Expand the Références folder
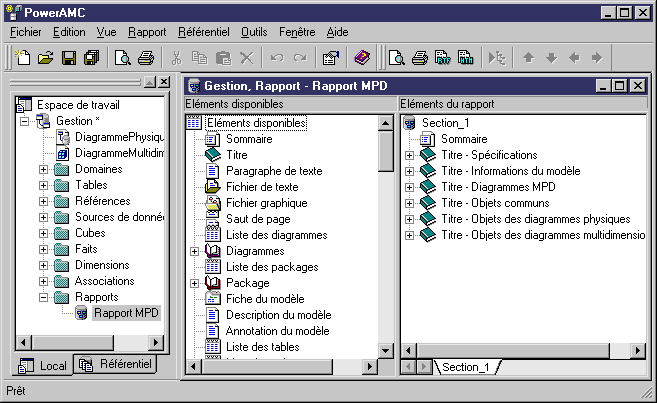657x403 pixels. 43,202
